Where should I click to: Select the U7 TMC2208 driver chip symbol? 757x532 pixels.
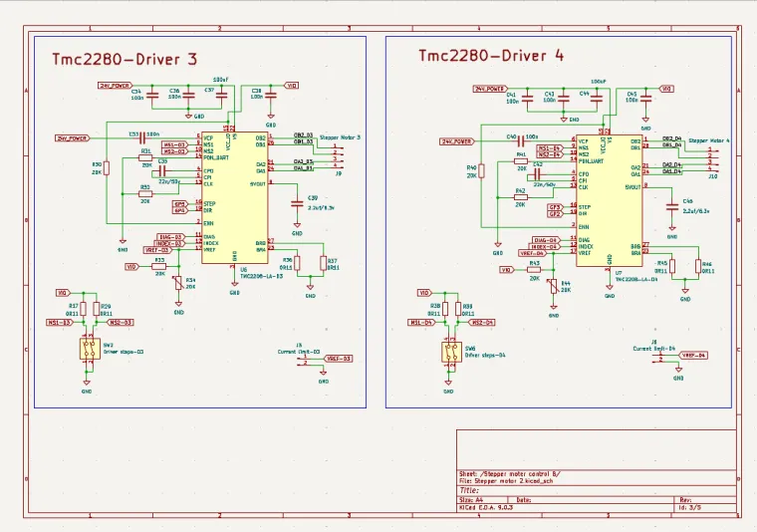609,199
